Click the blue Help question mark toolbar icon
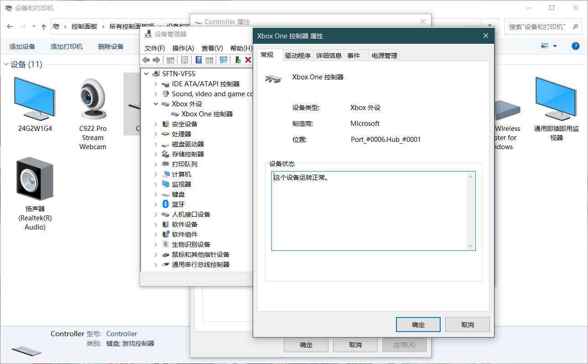Image resolution: width=588 pixels, height=364 pixels. click(x=199, y=60)
